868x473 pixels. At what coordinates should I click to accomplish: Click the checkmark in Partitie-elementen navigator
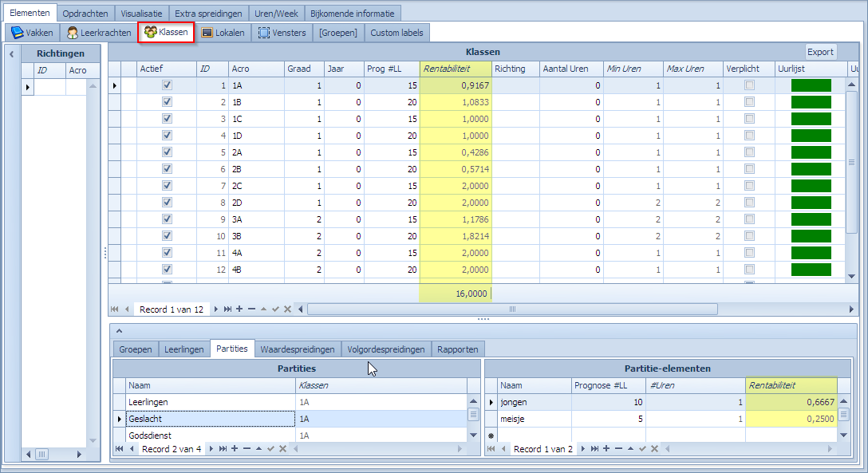643,448
